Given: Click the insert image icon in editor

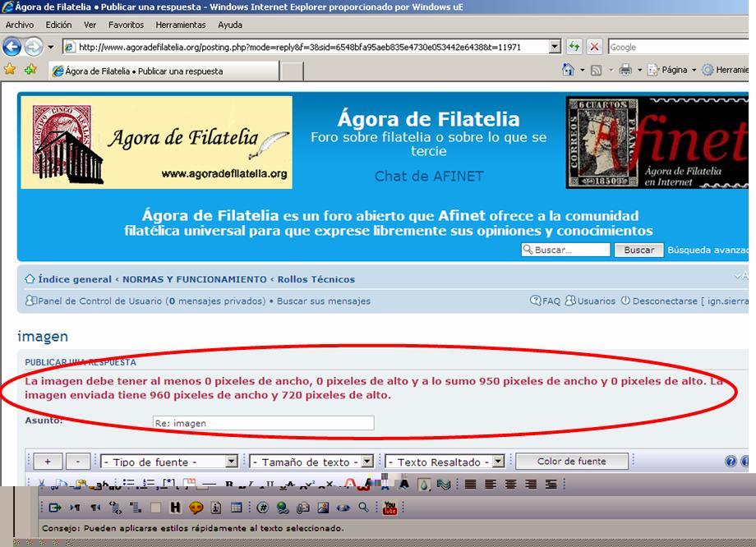Looking at the screenshot, I should [323, 508].
